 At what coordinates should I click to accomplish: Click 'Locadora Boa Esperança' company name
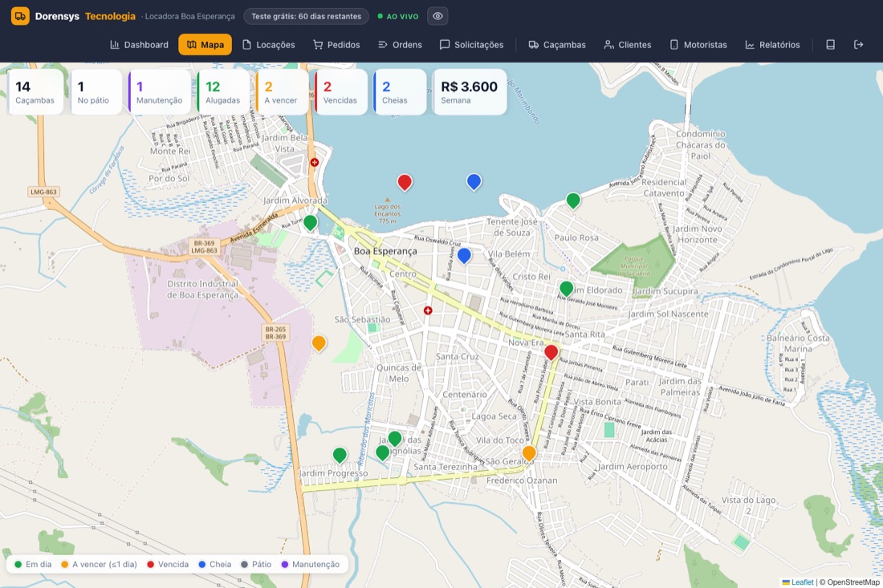[x=189, y=16]
